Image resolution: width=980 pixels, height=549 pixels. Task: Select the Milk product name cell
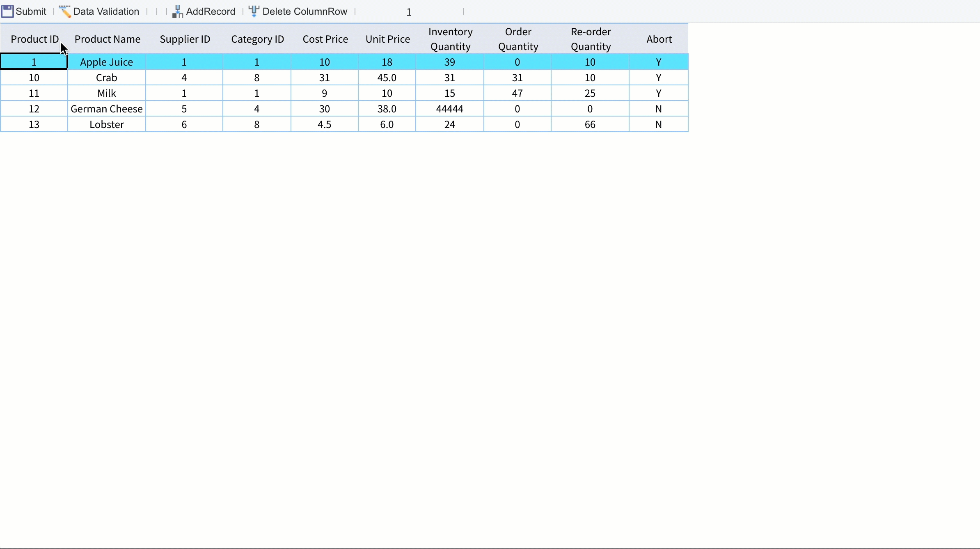[107, 93]
